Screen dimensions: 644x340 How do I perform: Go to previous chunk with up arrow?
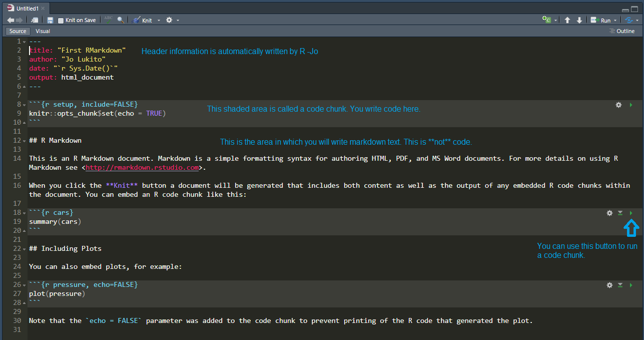[x=567, y=21]
